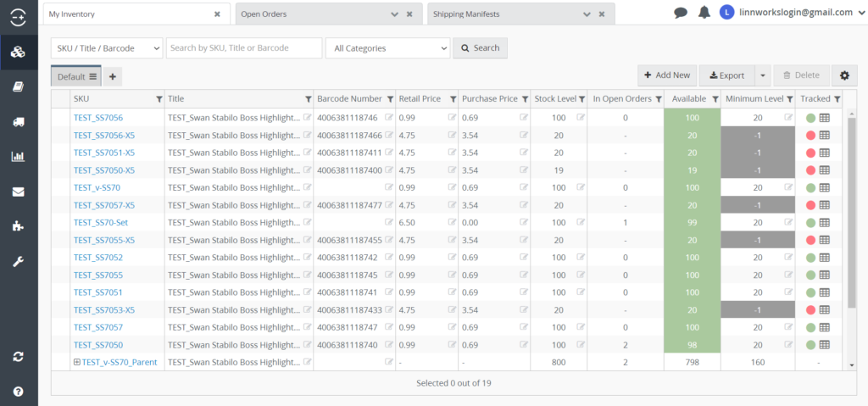Filter the Tracked column
The height and width of the screenshot is (406, 868).
click(x=837, y=99)
